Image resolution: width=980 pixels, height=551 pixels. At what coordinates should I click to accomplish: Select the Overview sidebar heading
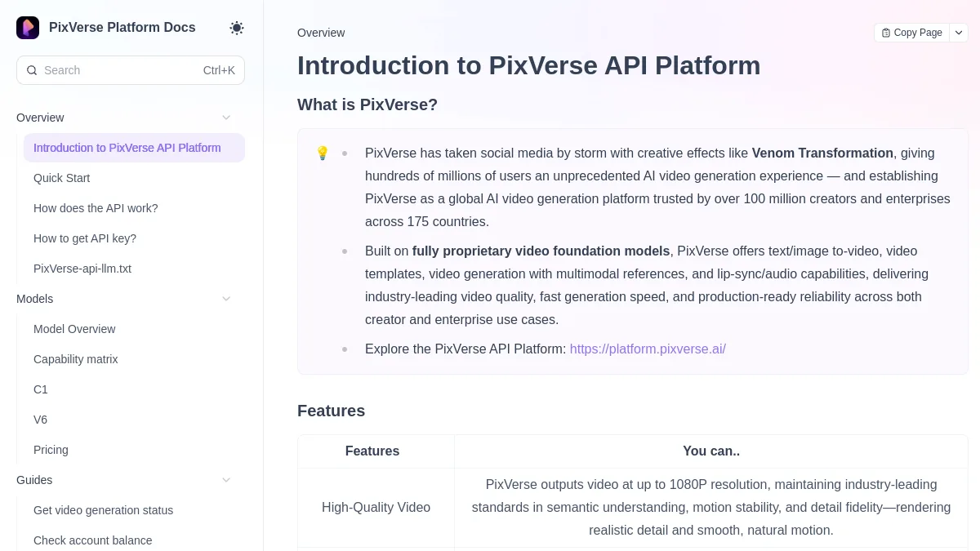[40, 118]
